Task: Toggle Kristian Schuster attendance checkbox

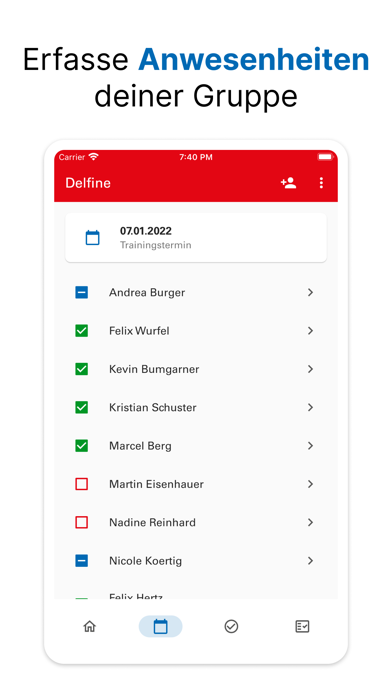Action: coord(82,407)
